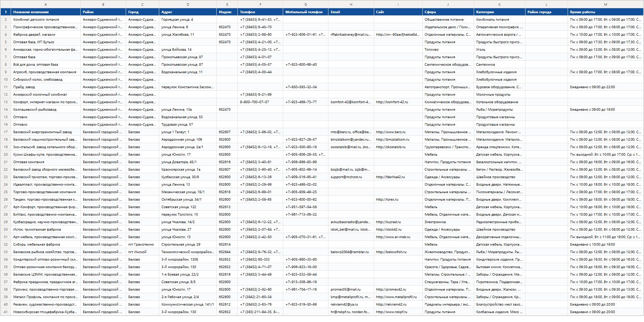Select phone cell '+7 (38452) 60-333'
This screenshot has height=322, width=644.
pyautogui.click(x=260, y=260)
